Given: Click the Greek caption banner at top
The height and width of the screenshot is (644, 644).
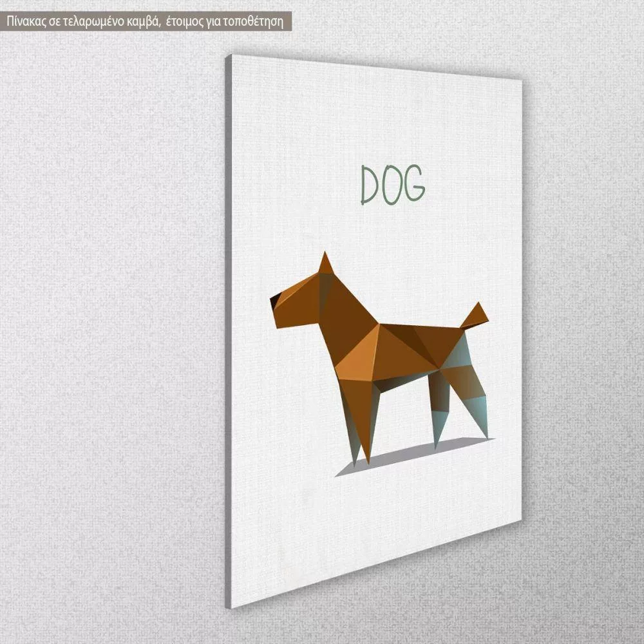Looking at the screenshot, I should 146,21.
